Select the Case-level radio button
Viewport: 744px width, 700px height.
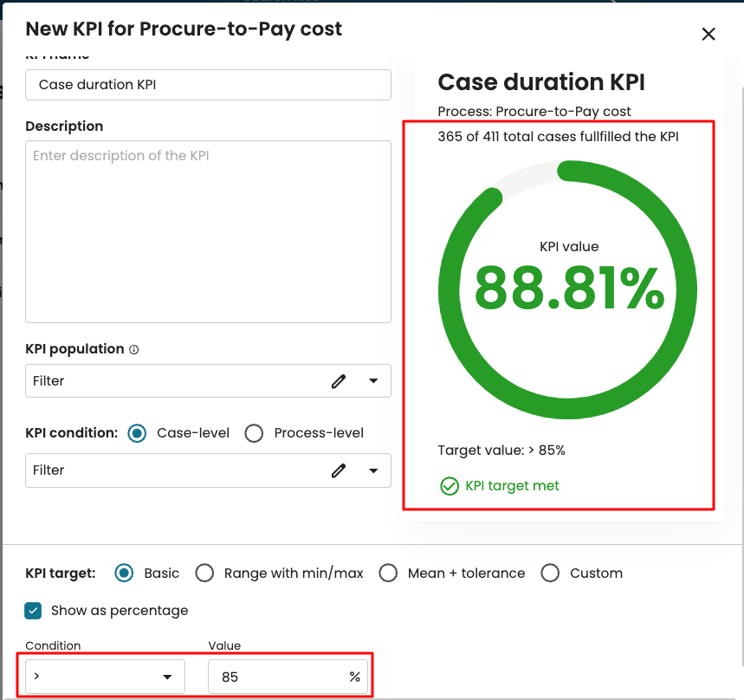137,433
